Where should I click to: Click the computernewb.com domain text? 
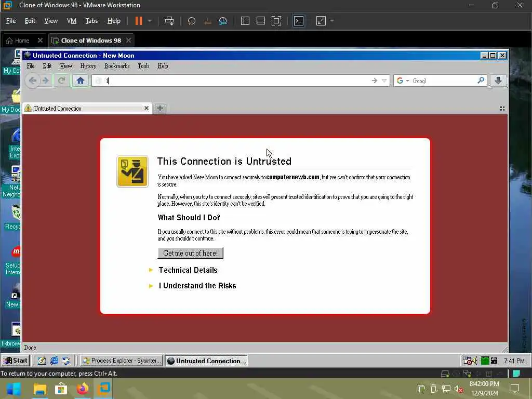coord(293,177)
